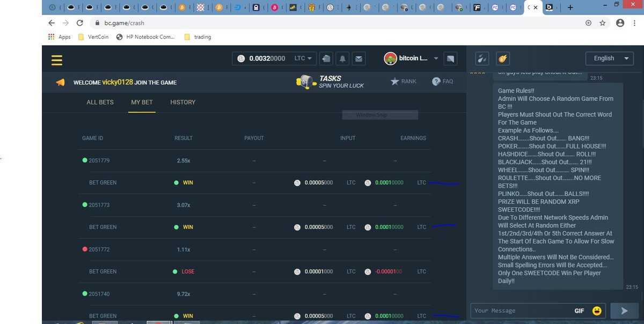
Task: Expand the bitcoin profile dropdown arrow
Action: coord(436,58)
